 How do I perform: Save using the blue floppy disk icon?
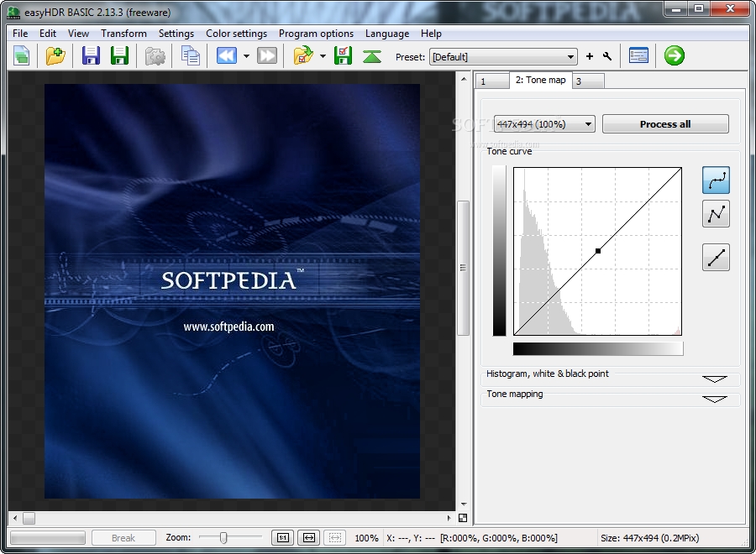[91, 56]
